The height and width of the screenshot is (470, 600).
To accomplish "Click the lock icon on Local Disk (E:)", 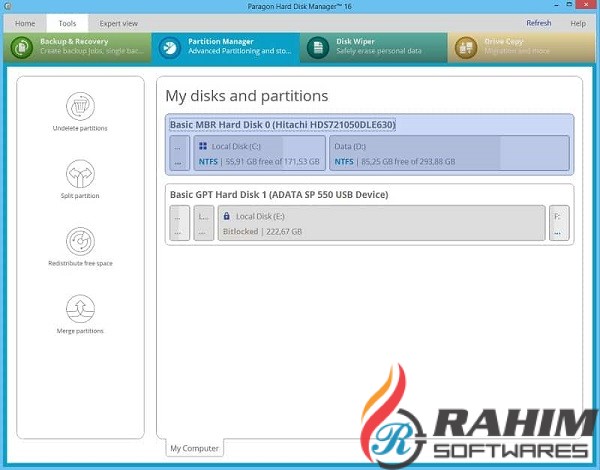I will click(227, 216).
